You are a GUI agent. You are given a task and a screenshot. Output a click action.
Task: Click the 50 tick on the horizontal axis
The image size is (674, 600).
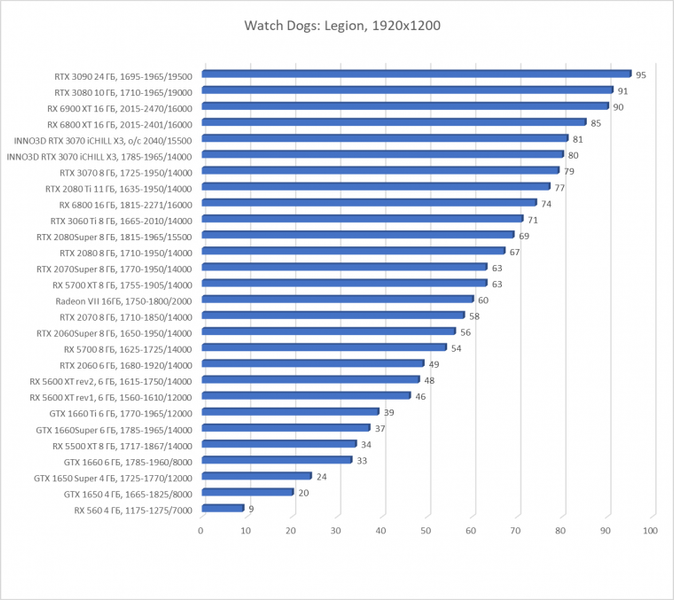426,531
